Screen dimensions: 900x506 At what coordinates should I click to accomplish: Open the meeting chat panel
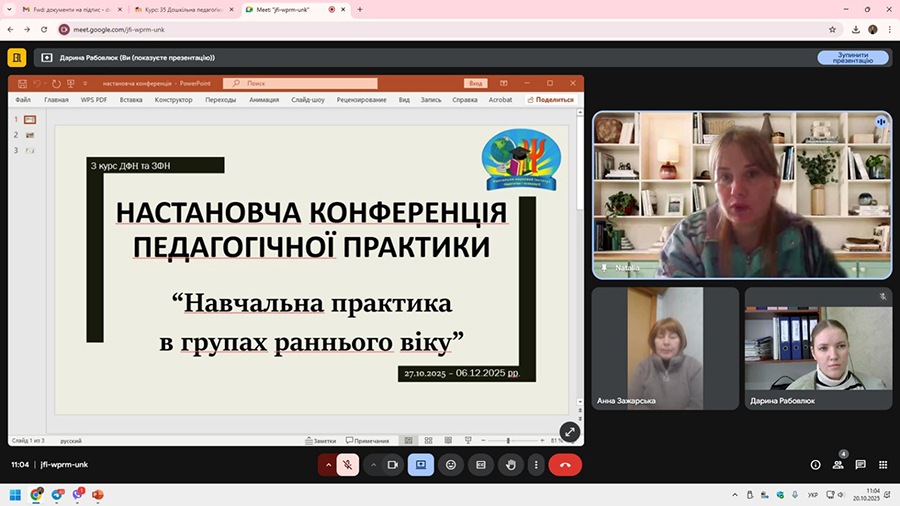coord(860,464)
